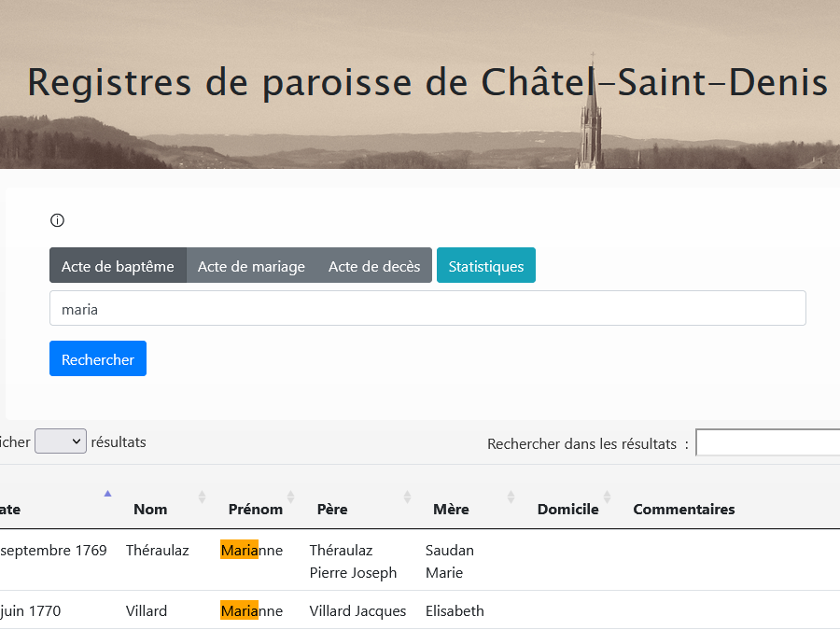Click the church steeple banner image
The width and height of the screenshot is (840, 630).
(x=590, y=131)
